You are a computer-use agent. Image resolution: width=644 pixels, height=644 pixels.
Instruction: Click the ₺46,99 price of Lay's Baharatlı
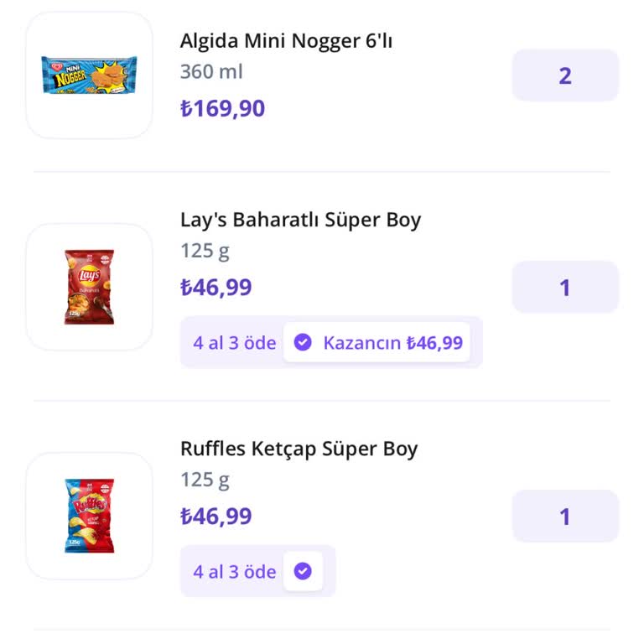pyautogui.click(x=216, y=288)
